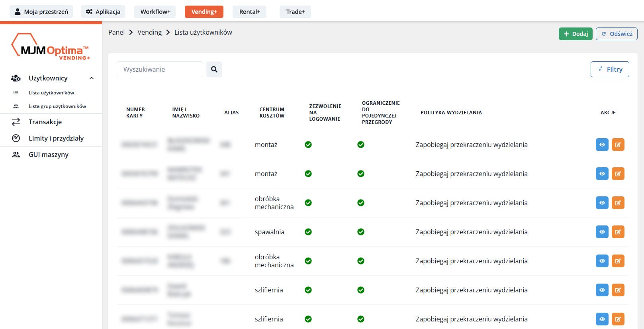Edit the first montaż user row

coord(618,145)
